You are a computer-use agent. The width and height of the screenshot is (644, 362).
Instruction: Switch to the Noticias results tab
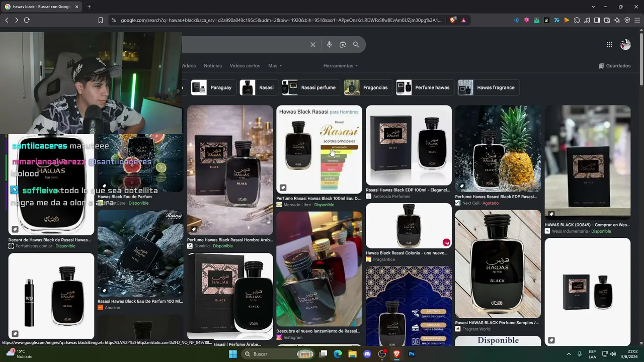[x=213, y=66]
